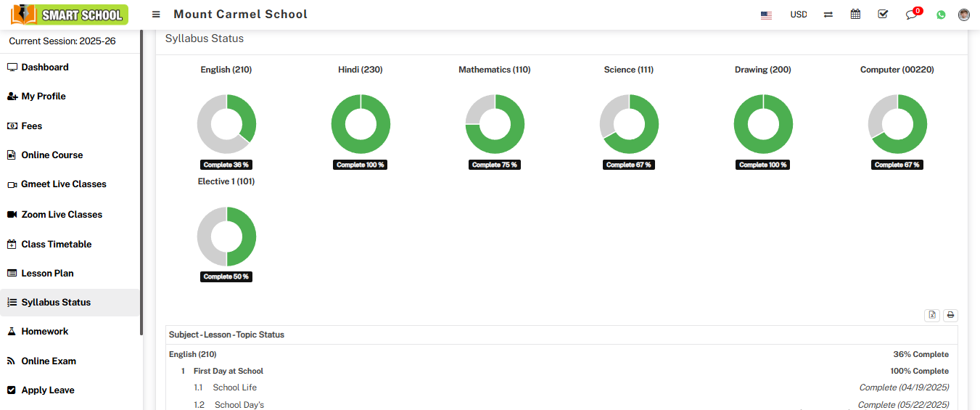Open the USD currency dropdown
The height and width of the screenshot is (410, 980).
pos(798,15)
